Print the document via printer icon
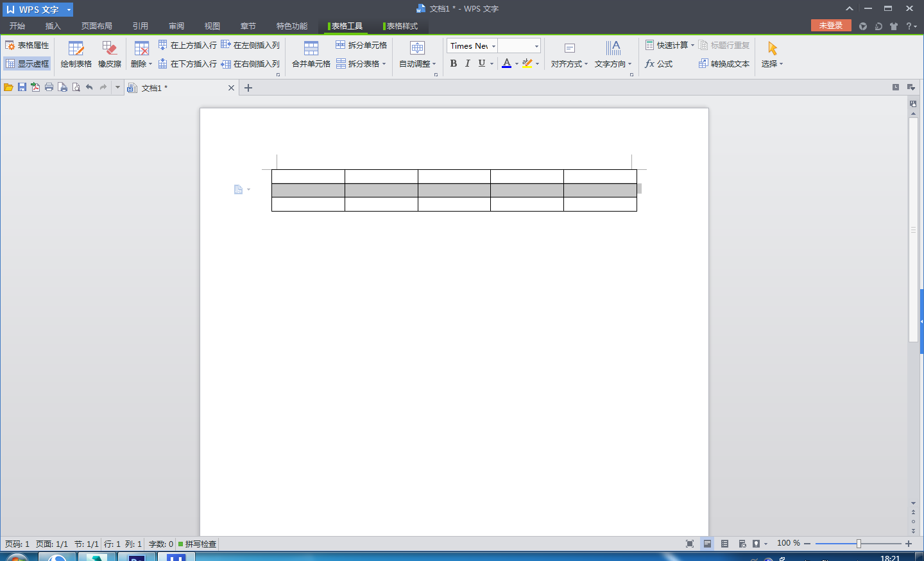The width and height of the screenshot is (924, 561). click(49, 87)
